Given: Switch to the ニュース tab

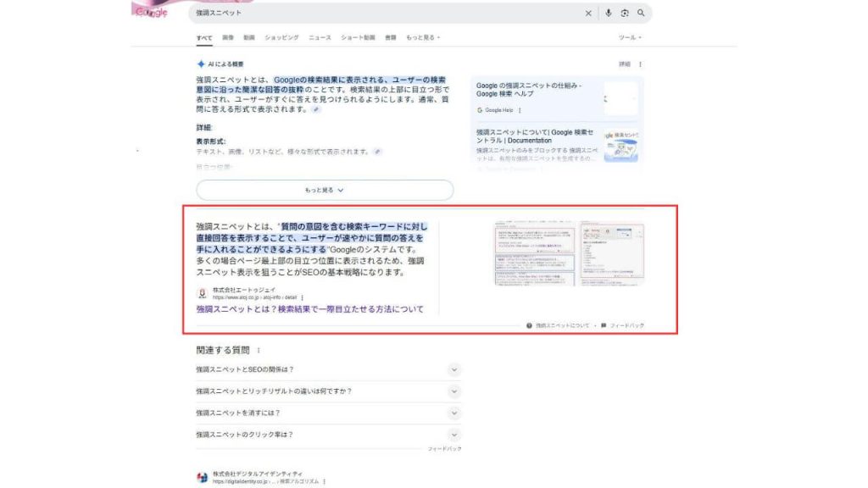Looking at the screenshot, I should 320,37.
